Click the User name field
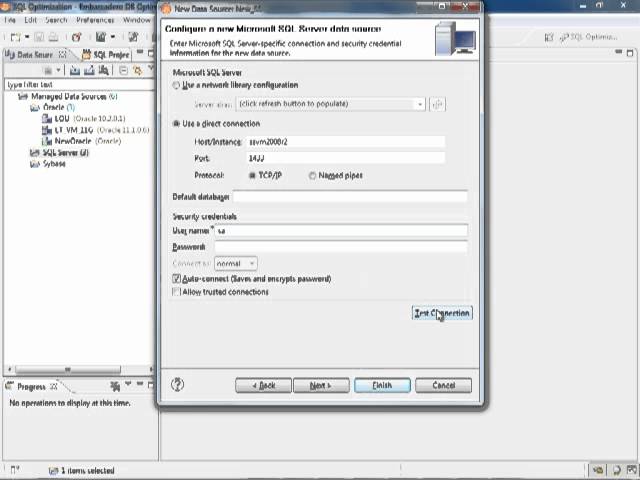 click(341, 231)
